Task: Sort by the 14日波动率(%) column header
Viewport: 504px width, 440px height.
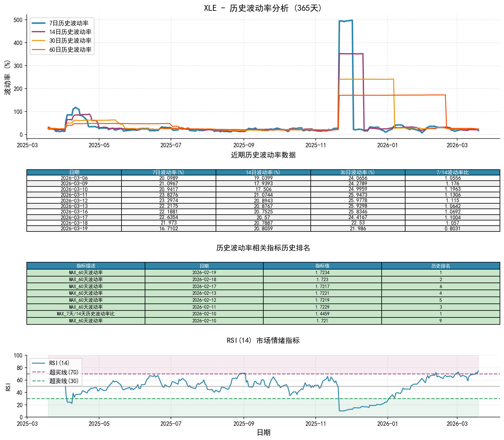Action: coord(263,173)
